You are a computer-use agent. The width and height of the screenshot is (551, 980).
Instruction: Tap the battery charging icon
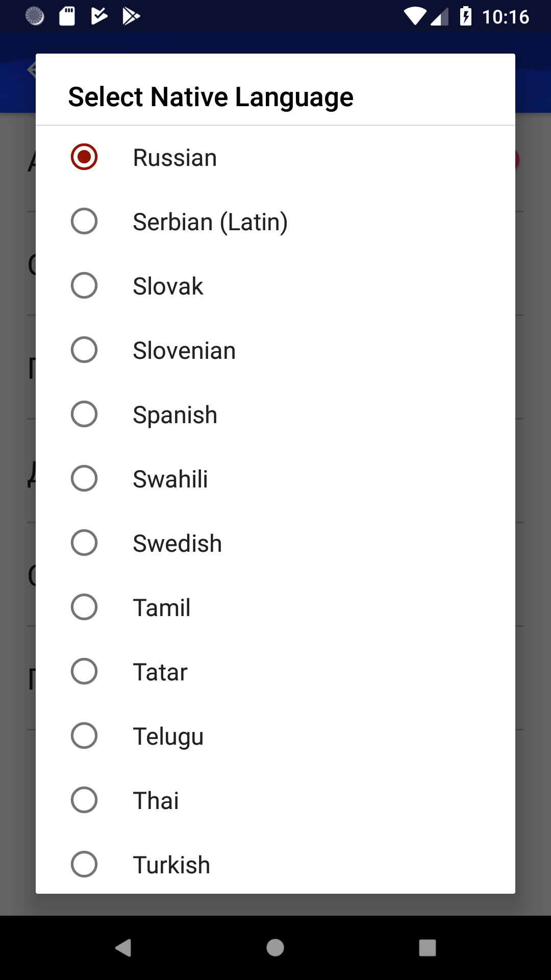465,16
